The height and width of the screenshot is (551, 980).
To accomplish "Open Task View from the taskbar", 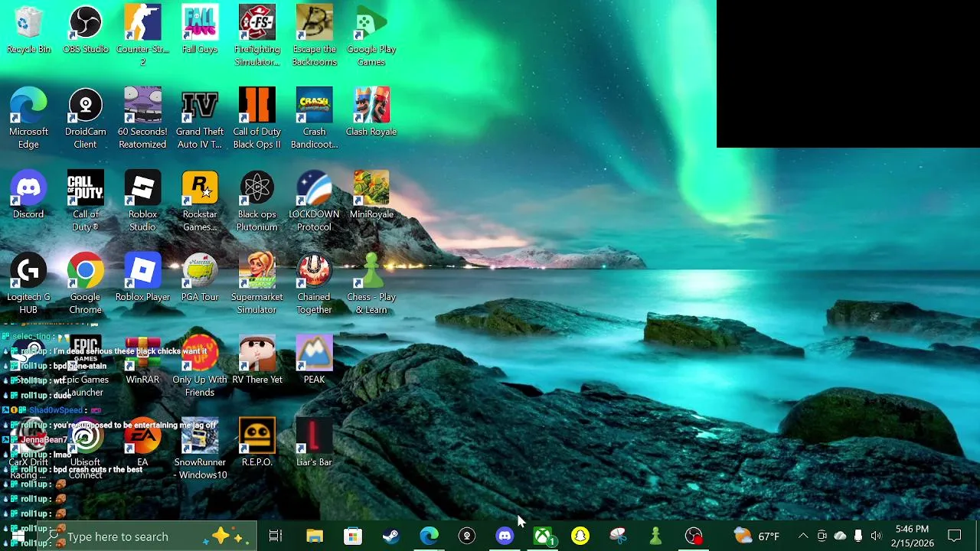I will click(276, 536).
